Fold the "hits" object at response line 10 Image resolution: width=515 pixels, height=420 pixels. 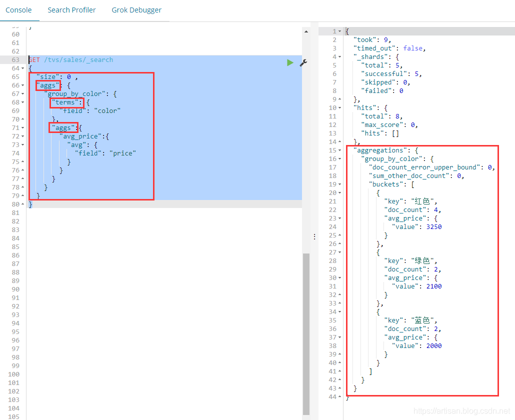pos(339,108)
